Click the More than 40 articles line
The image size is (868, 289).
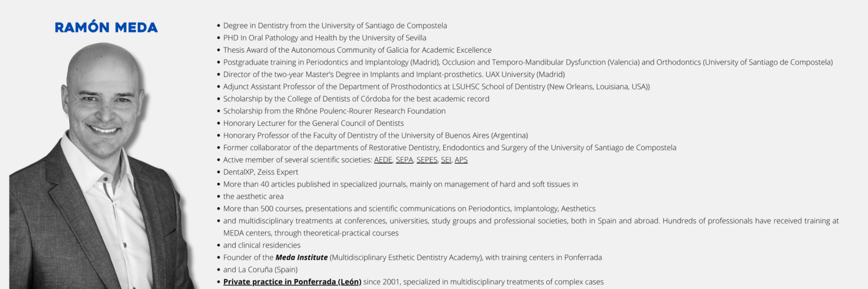click(400, 184)
